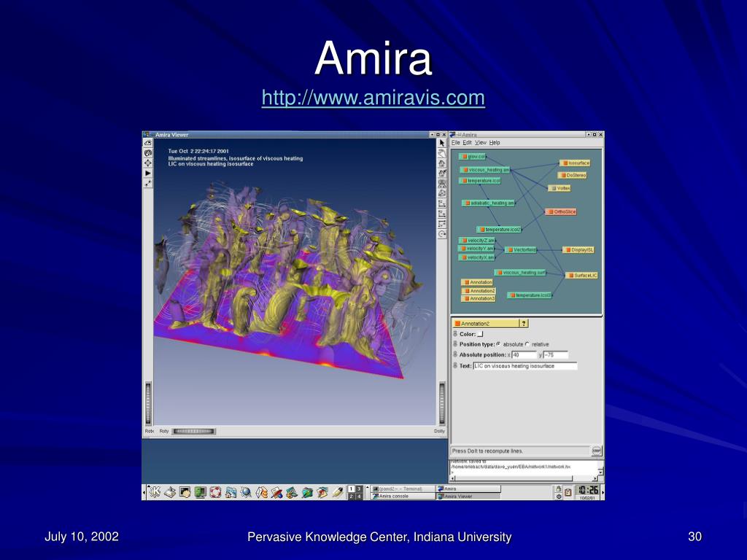Screen dimensions: 747x560
Task: Click the four-arrow move icon in viewer's left toolbar
Action: pos(147,163)
